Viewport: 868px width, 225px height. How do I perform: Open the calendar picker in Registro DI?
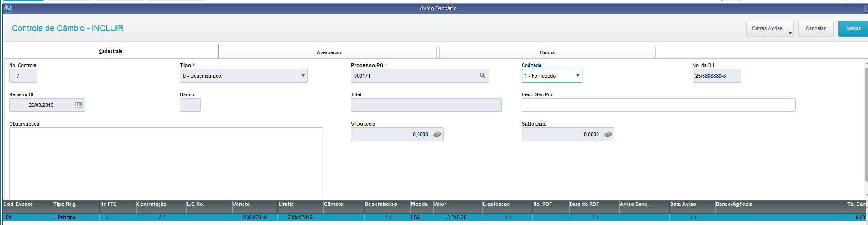[78, 105]
